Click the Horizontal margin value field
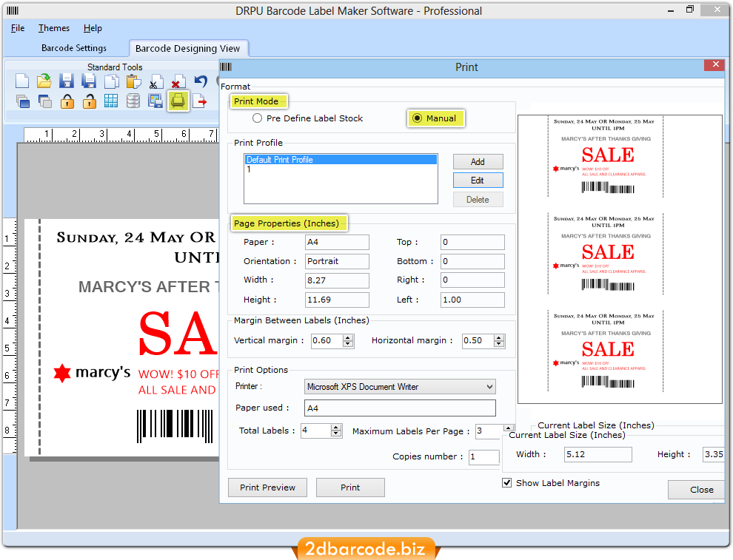The width and height of the screenshot is (733, 560). (478, 340)
